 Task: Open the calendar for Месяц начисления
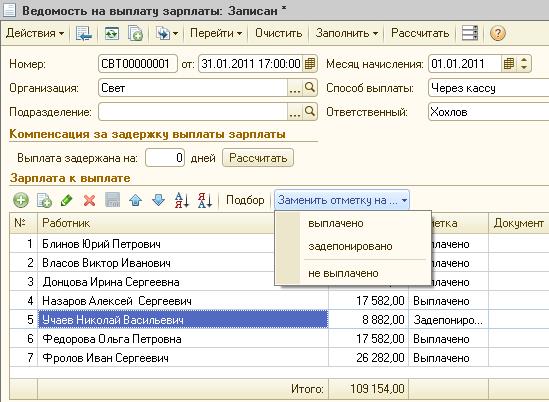click(509, 64)
